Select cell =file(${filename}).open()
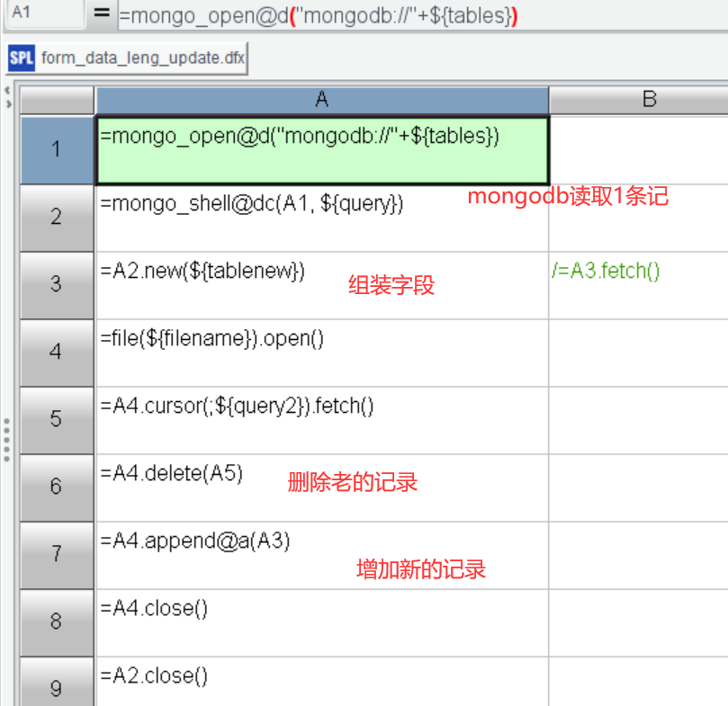The height and width of the screenshot is (706, 728). tap(322, 353)
